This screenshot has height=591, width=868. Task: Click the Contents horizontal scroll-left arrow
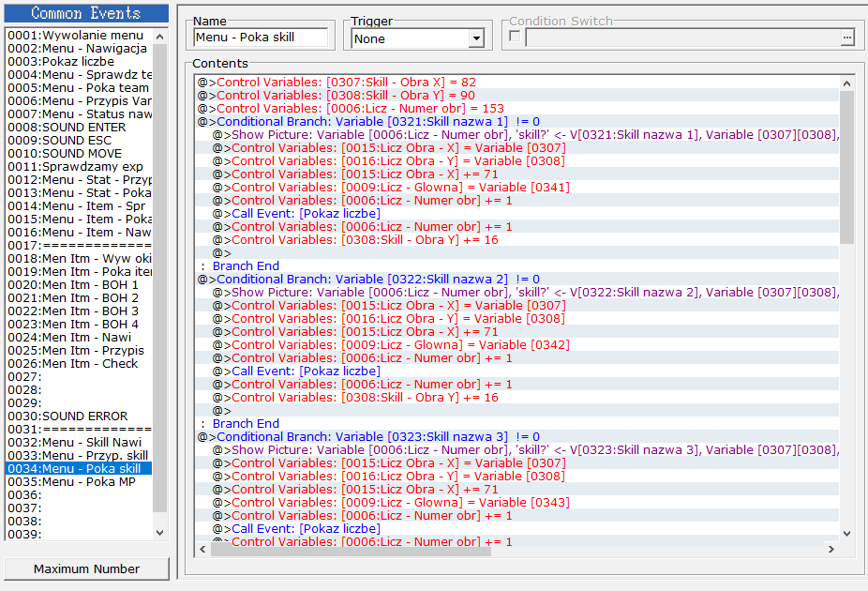[x=203, y=550]
